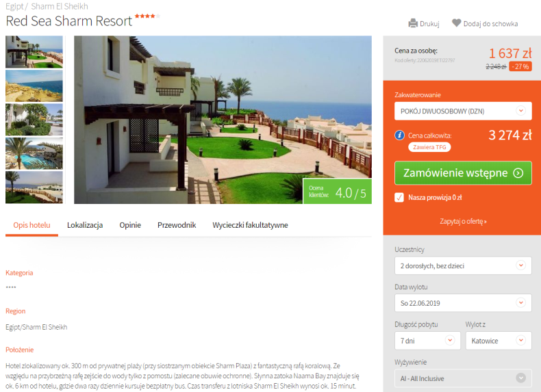541x392 pixels.
Task: Select the sandy beach thumbnail photo
Action: point(34,86)
